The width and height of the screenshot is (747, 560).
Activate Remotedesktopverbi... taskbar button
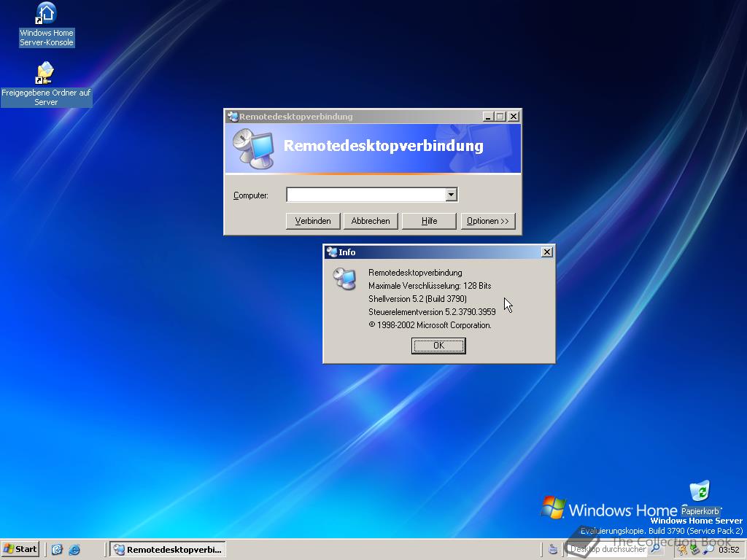(x=168, y=549)
